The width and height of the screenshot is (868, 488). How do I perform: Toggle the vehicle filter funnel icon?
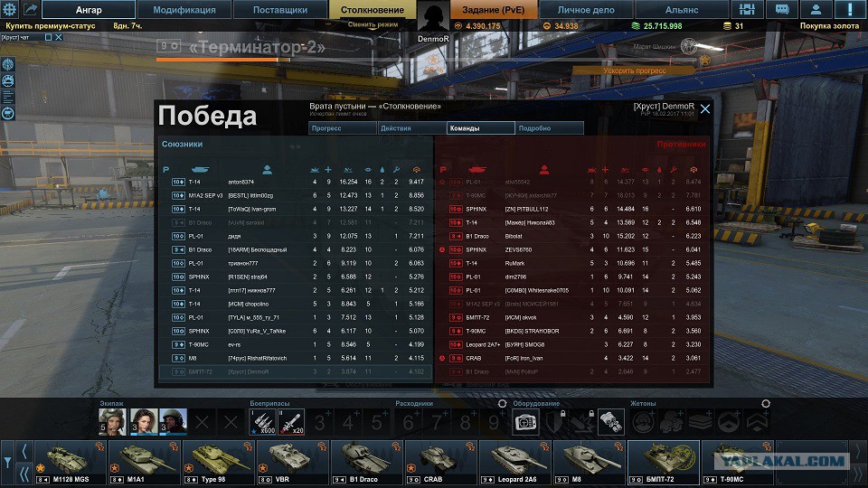tap(7, 462)
